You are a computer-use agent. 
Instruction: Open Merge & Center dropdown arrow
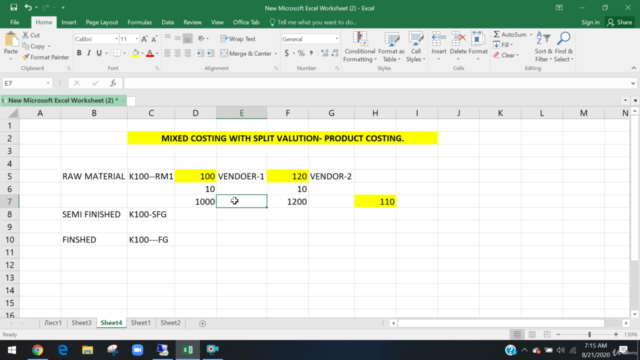(276, 53)
